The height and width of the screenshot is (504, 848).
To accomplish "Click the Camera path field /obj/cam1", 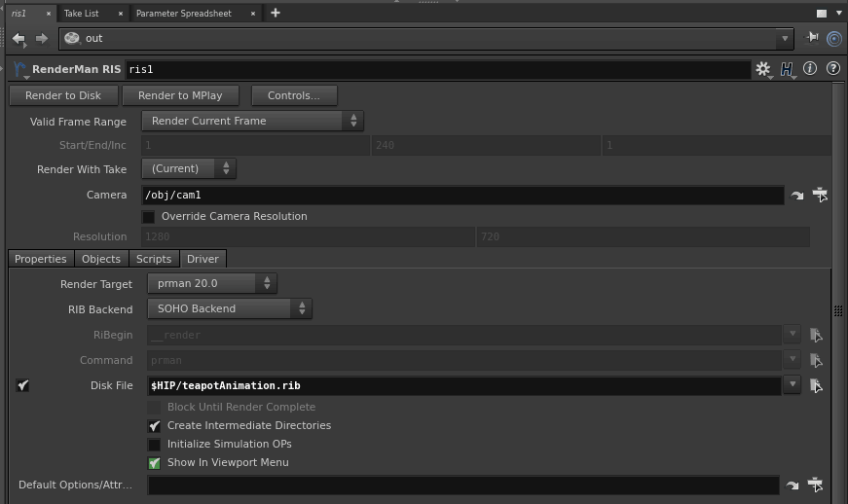I will [x=462, y=195].
